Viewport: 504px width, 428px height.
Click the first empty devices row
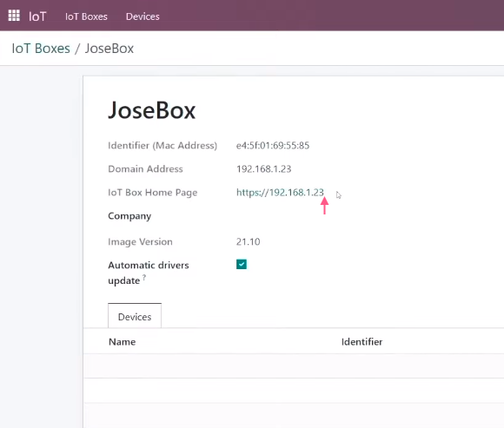(x=294, y=366)
